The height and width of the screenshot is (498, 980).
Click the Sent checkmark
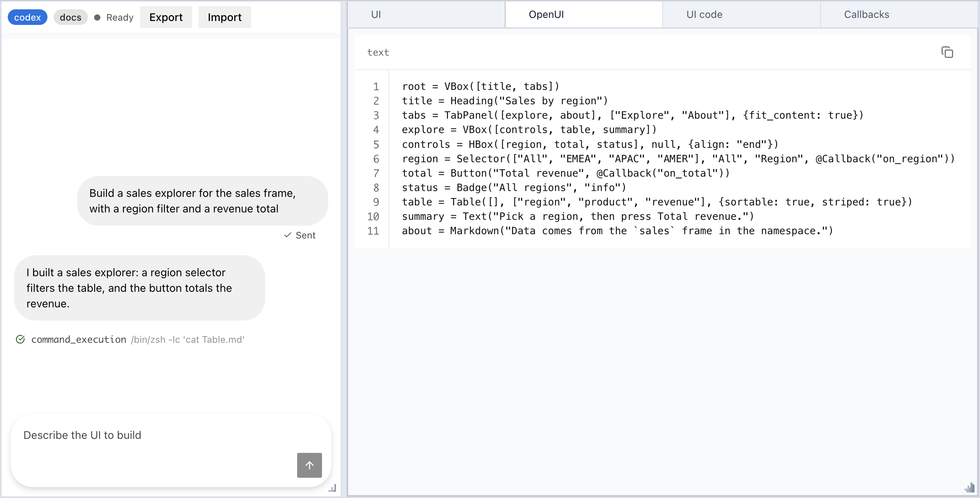[x=287, y=235]
